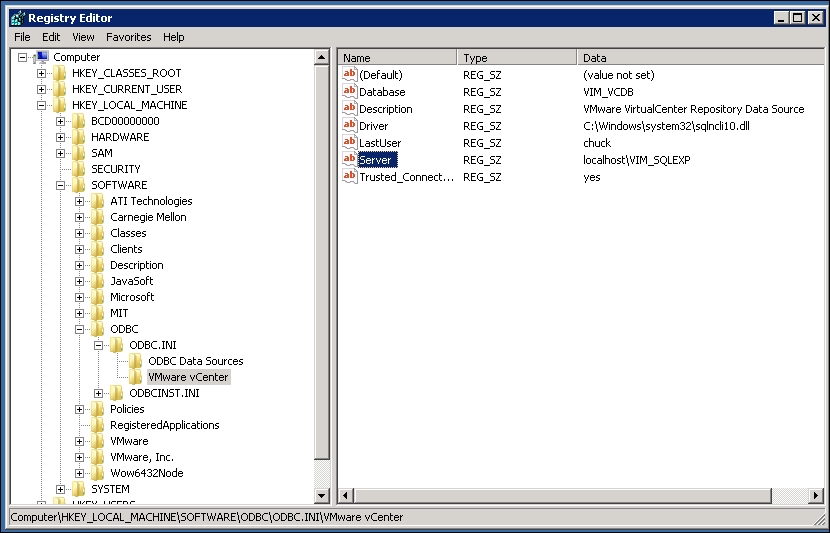Click the SAM folder icon
The width and height of the screenshot is (830, 533).
[x=78, y=153]
